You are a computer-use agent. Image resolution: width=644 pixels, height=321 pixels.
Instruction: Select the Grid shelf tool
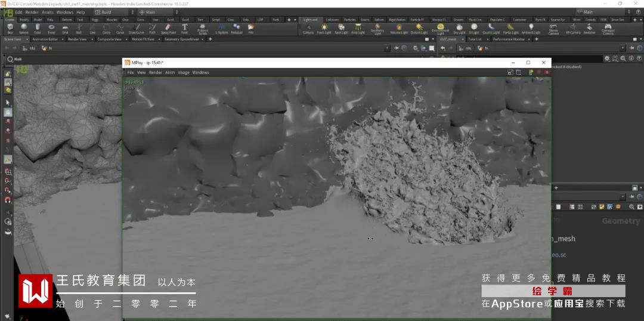tap(65, 29)
